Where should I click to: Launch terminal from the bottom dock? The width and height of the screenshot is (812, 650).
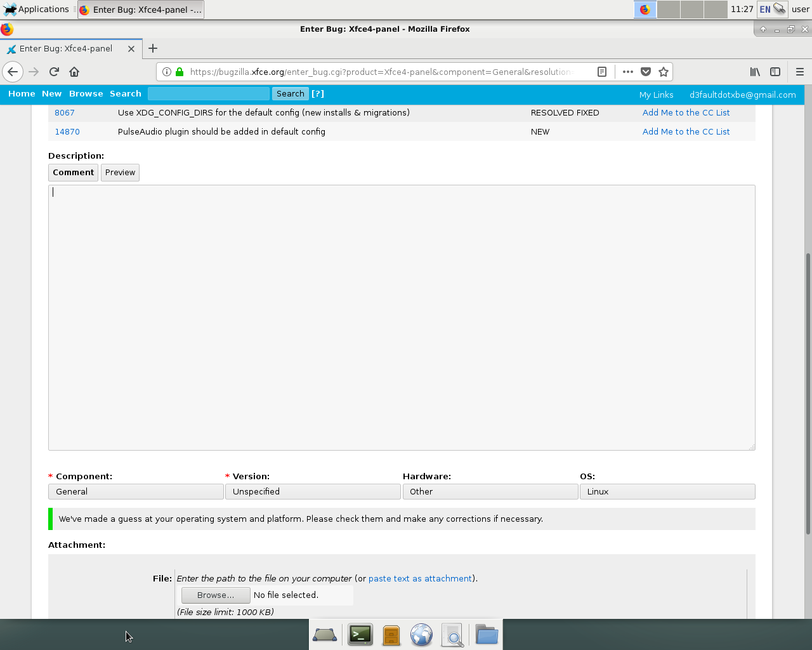(360, 635)
